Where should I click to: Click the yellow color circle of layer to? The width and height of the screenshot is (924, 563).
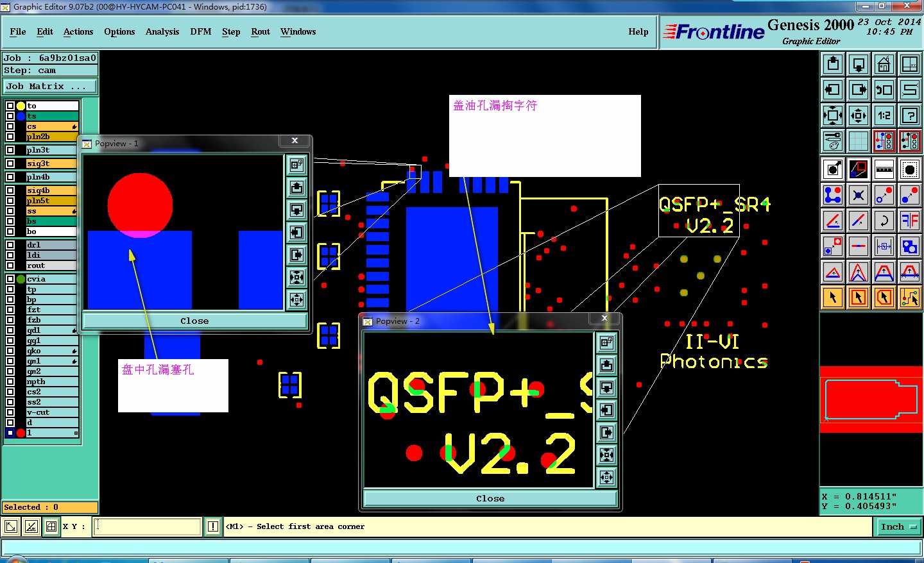21,106
